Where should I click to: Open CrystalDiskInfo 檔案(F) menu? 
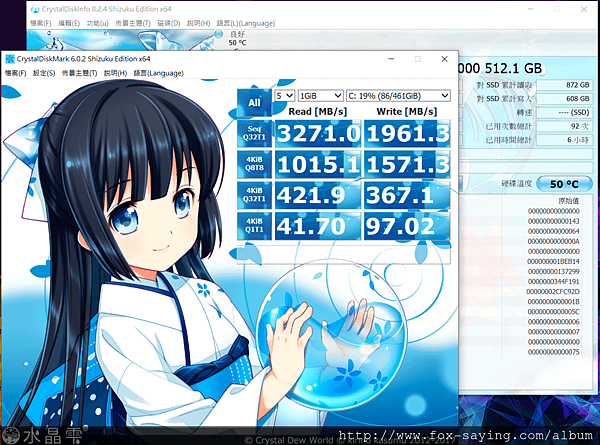click(x=41, y=23)
